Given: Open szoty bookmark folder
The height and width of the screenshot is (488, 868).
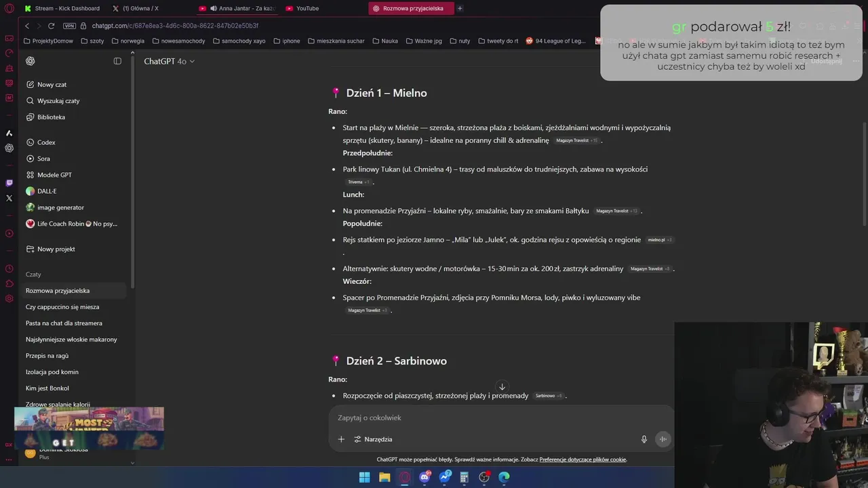Looking at the screenshot, I should coord(92,41).
